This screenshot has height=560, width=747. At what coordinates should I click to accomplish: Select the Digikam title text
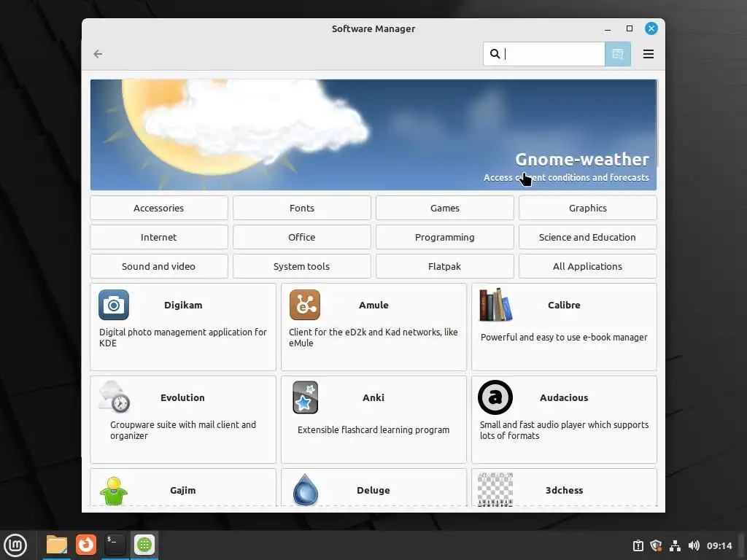tap(183, 306)
